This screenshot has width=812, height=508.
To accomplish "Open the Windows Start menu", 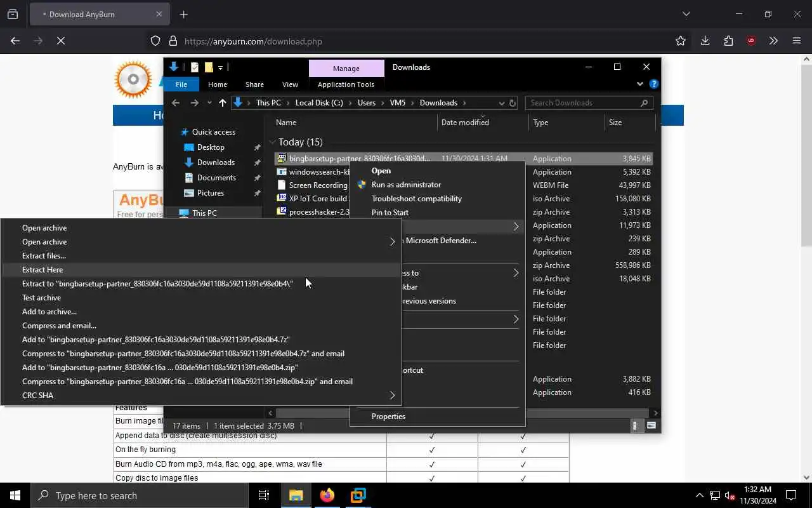I will (15, 496).
